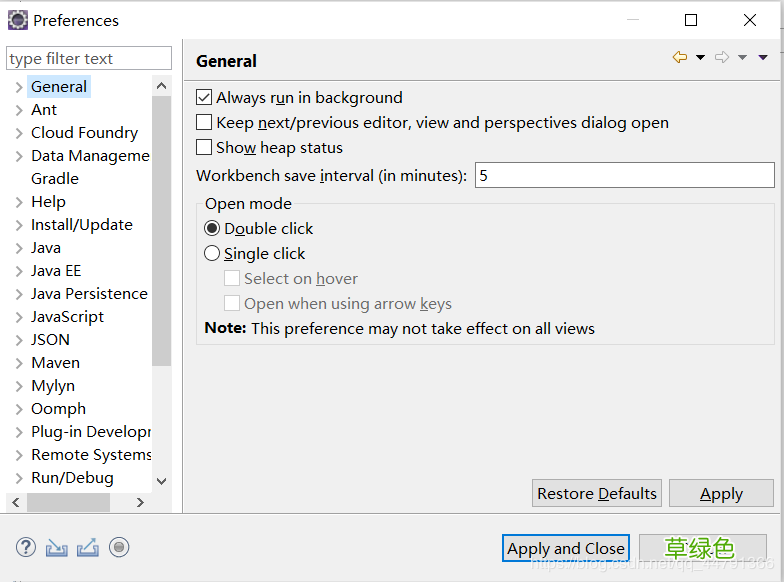
Task: Enable Show heap status checkbox
Action: (205, 148)
